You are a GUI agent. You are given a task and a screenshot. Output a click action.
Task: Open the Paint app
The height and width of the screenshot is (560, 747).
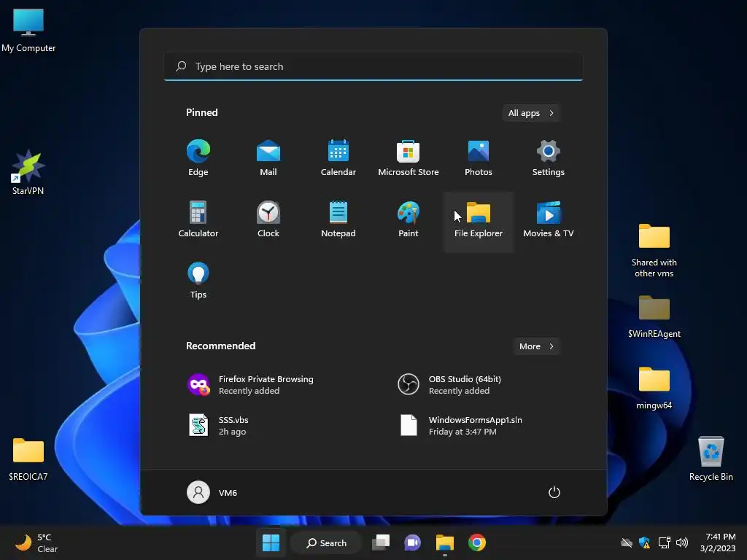(x=409, y=219)
